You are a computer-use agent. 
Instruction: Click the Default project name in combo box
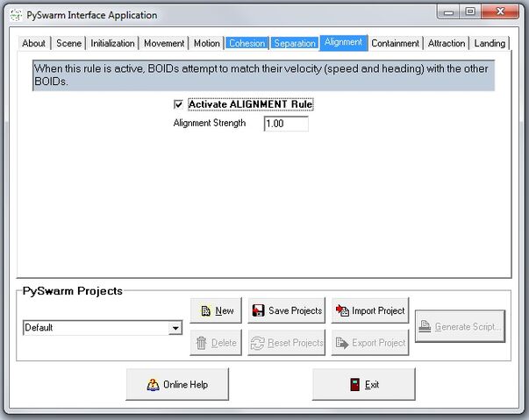(x=39, y=328)
